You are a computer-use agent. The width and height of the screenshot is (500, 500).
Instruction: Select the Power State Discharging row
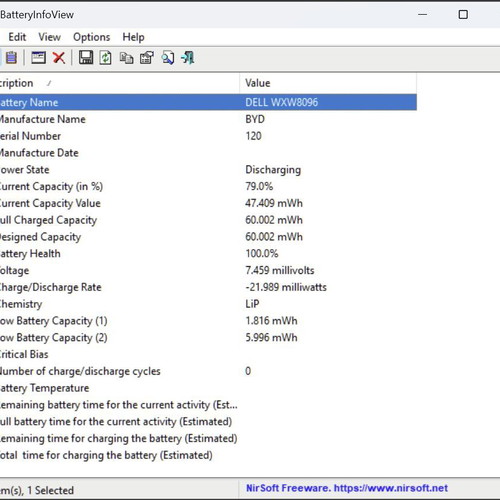click(x=208, y=170)
